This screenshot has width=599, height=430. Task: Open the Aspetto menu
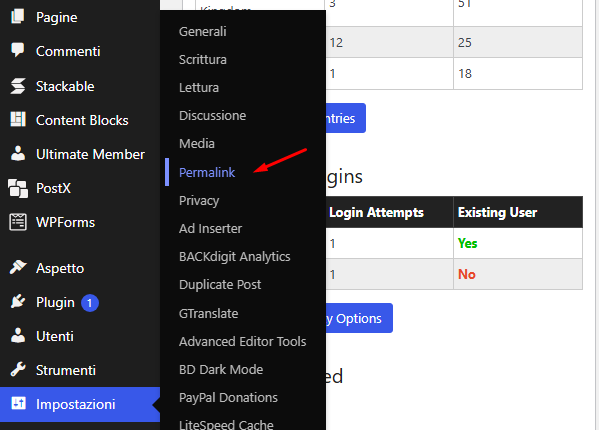(60, 268)
